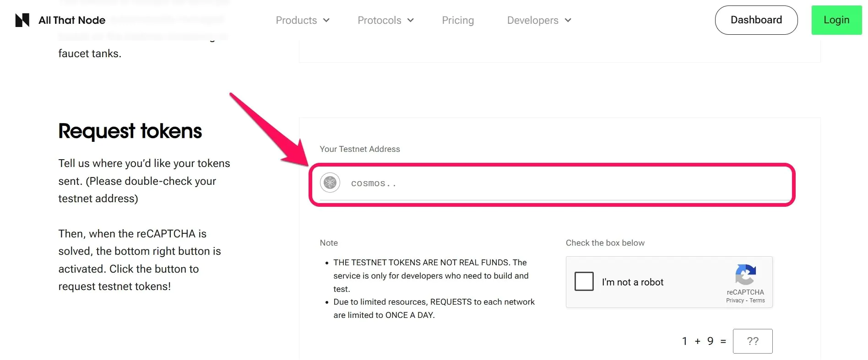
Task: Select the Protocols menu label
Action: tap(380, 20)
